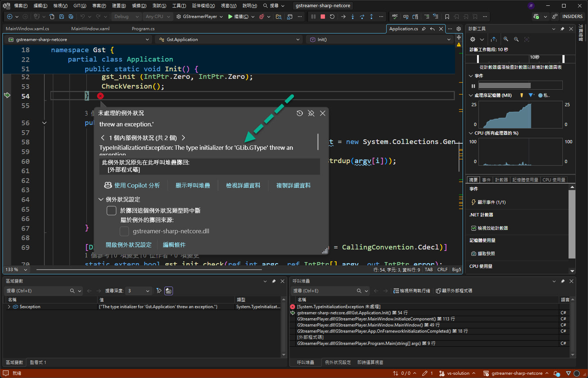The image size is (588, 378).
Task: Toggle the gstreamer-sharp-netcore.dll checkbox
Action: (x=124, y=231)
